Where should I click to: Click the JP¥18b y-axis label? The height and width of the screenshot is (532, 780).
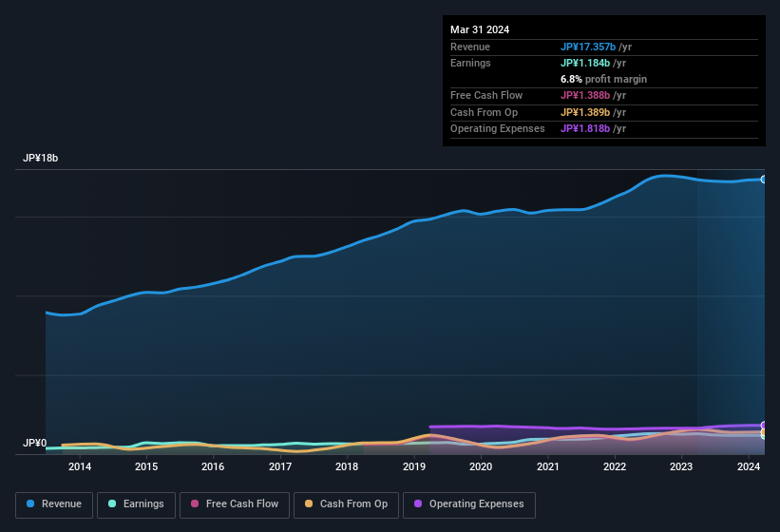pos(41,159)
